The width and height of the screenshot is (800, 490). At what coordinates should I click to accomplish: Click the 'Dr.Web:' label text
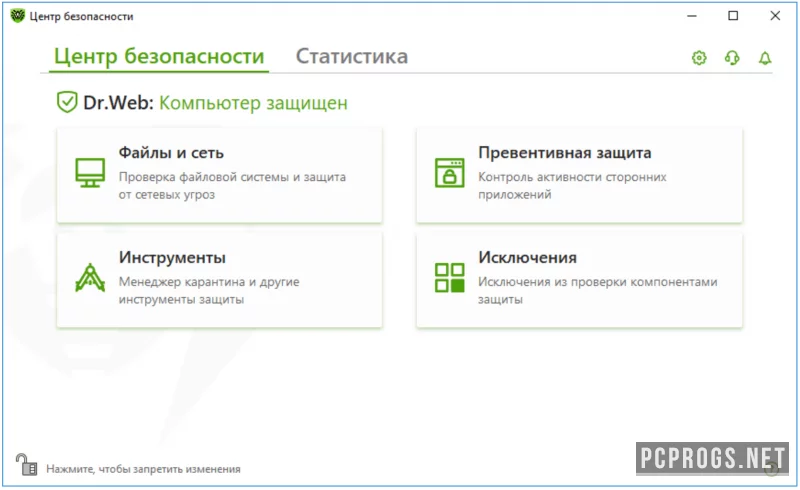118,103
